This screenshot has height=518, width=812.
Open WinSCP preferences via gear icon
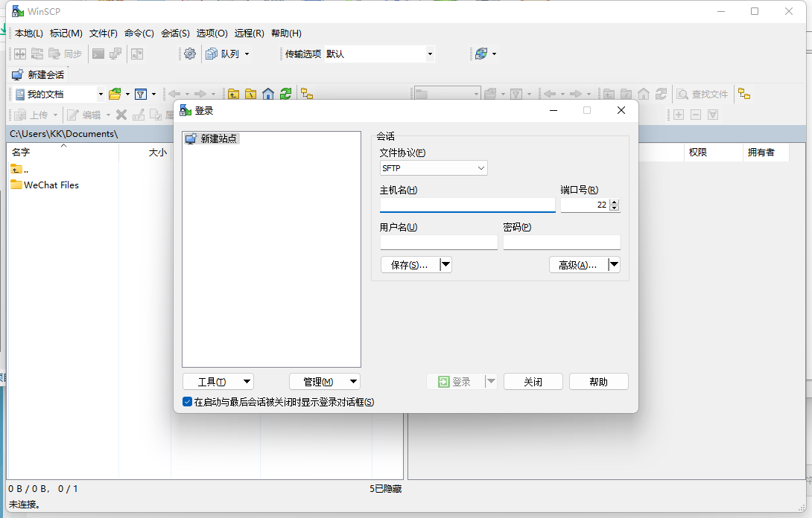(x=188, y=54)
